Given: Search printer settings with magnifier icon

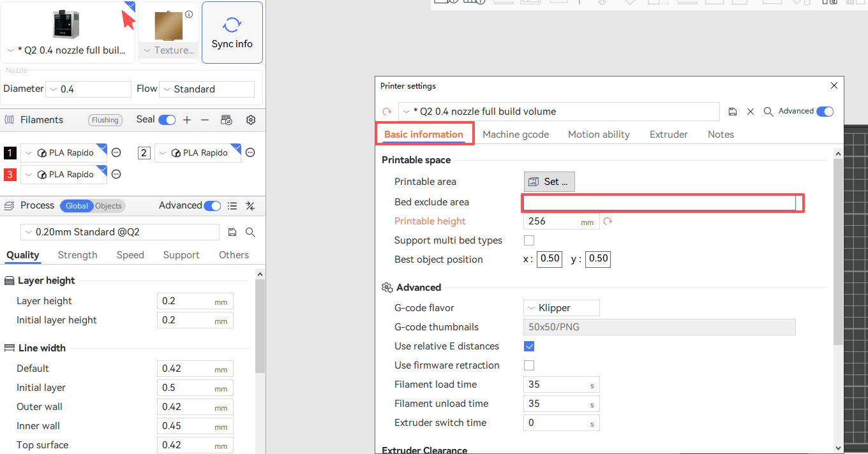Looking at the screenshot, I should (768, 112).
